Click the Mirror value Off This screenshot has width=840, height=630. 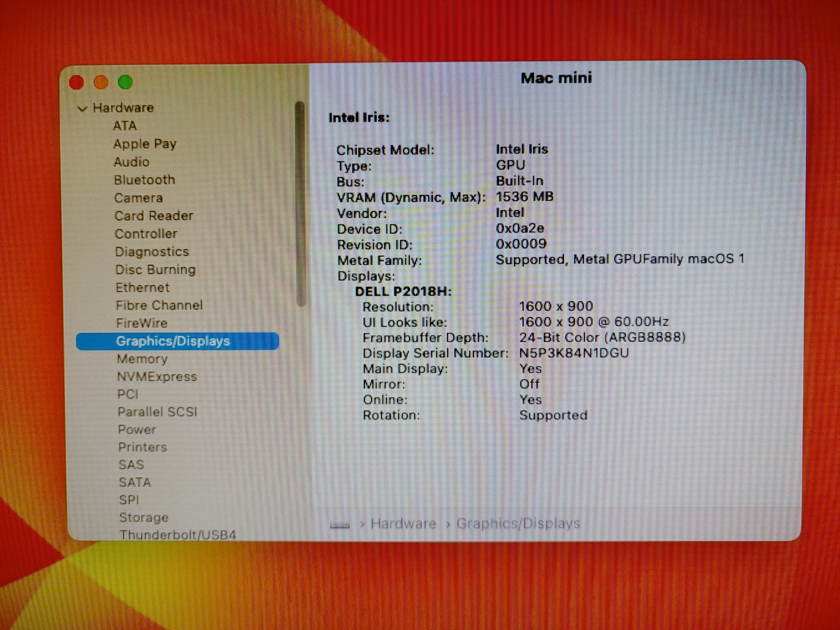point(530,384)
